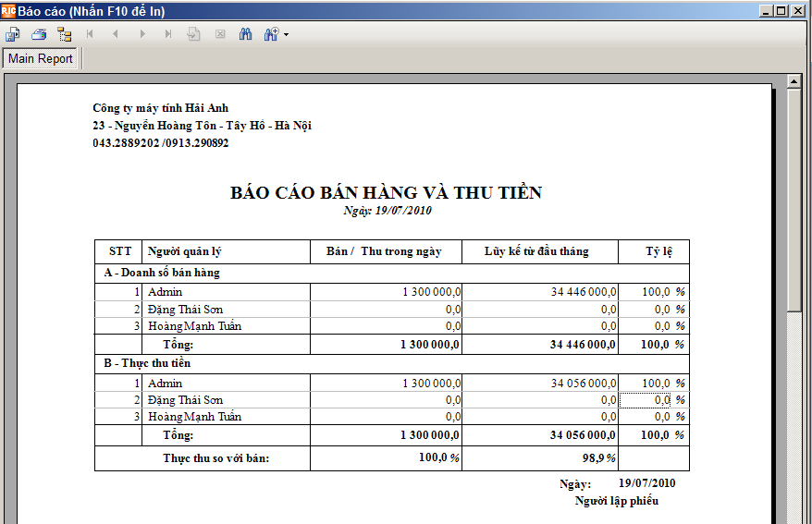The image size is (812, 524).
Task: Click the Export Report icon
Action: [12, 35]
